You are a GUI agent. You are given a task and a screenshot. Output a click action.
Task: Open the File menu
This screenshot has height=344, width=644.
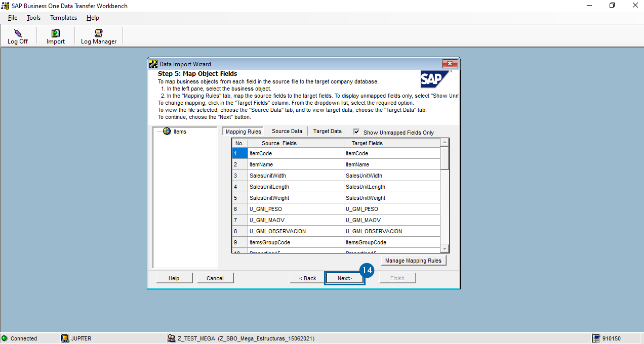pyautogui.click(x=13, y=18)
